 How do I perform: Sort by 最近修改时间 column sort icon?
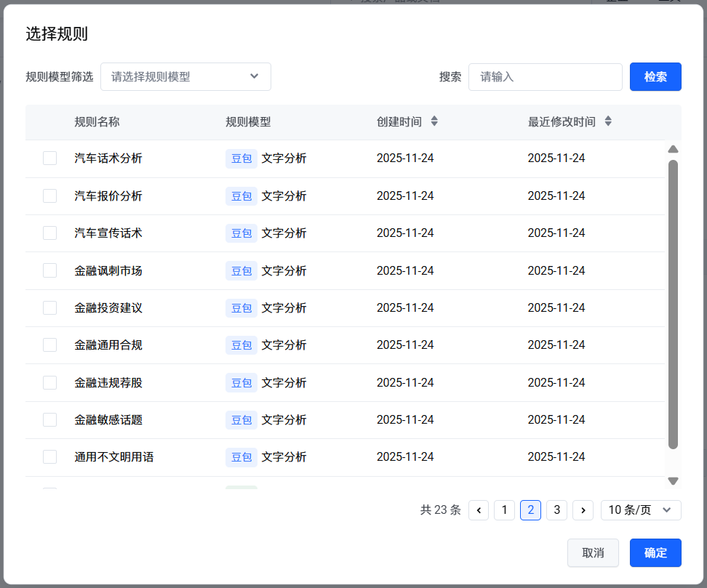click(x=608, y=121)
